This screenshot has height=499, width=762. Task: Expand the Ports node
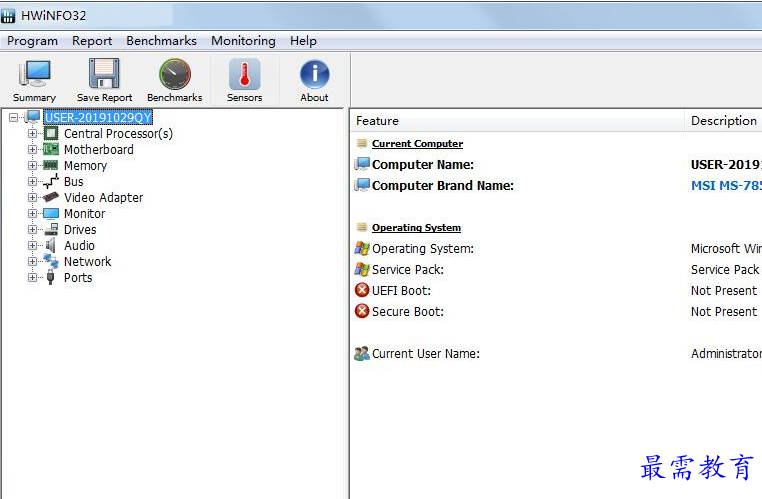click(x=32, y=277)
